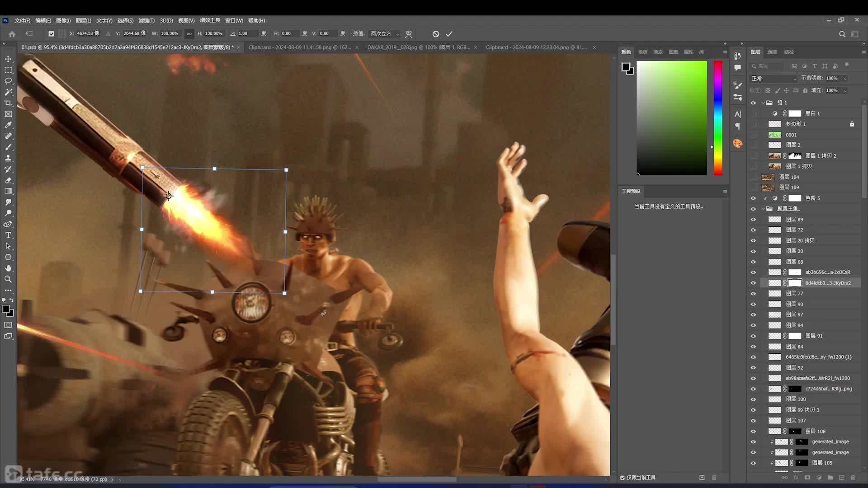Screen dimensions: 868x488
Task: Open the tool presets panel menu
Action: (x=725, y=191)
